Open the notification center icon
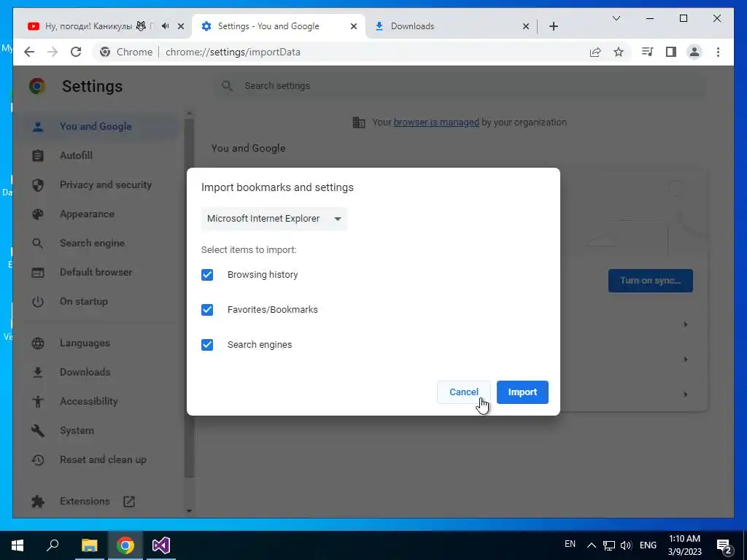This screenshot has width=747, height=560. (x=724, y=546)
